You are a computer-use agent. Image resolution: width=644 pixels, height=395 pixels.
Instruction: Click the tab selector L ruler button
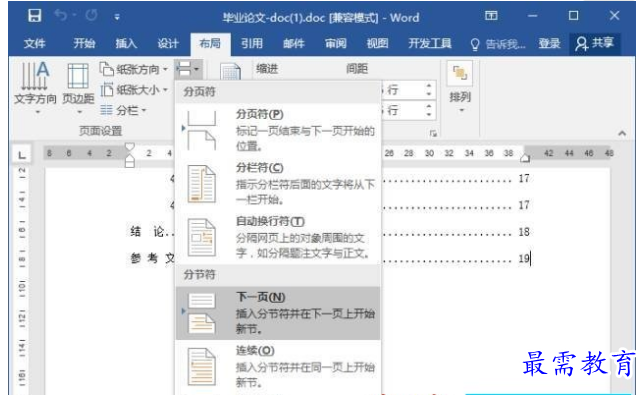click(x=22, y=155)
